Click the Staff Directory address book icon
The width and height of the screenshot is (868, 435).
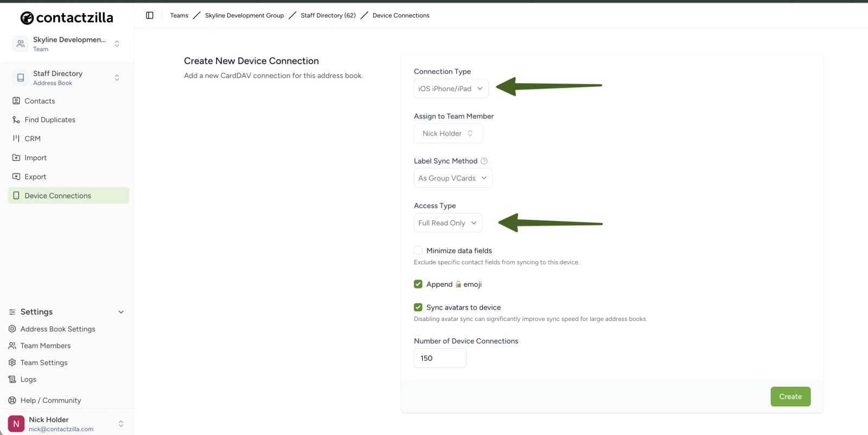click(21, 78)
